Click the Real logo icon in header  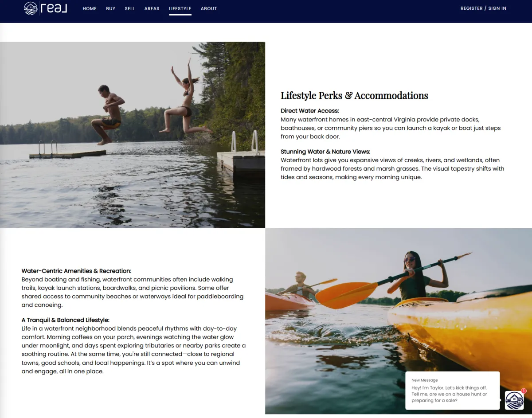[x=31, y=8]
